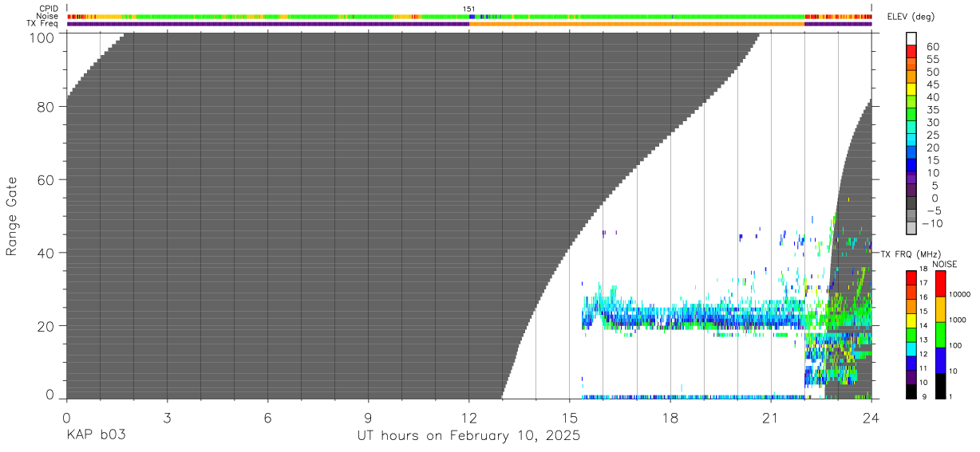The image size is (980, 452).
Task: Click the TX FRQ legend label '11'
Action: pos(924,369)
